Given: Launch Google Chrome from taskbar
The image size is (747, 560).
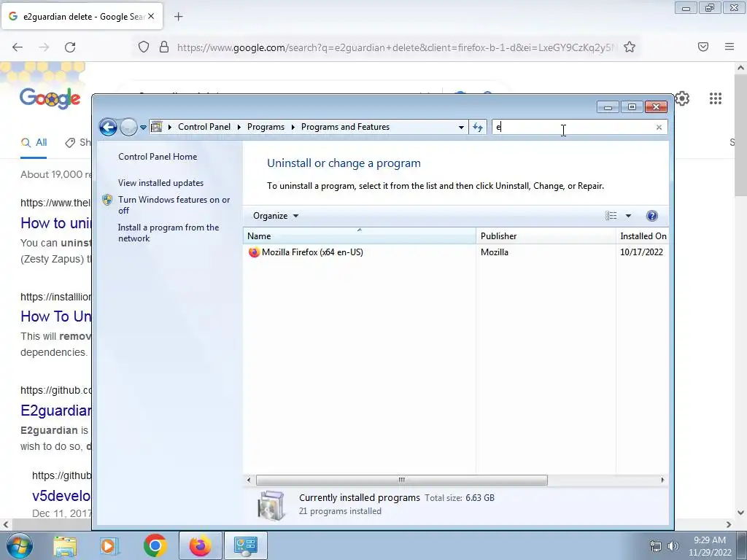Looking at the screenshot, I should [155, 545].
